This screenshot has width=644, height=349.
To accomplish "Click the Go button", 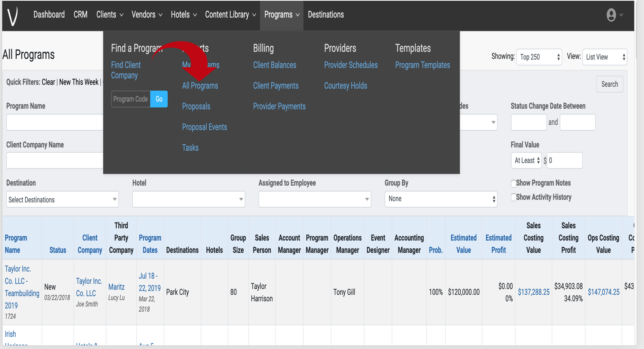I will [x=159, y=99].
